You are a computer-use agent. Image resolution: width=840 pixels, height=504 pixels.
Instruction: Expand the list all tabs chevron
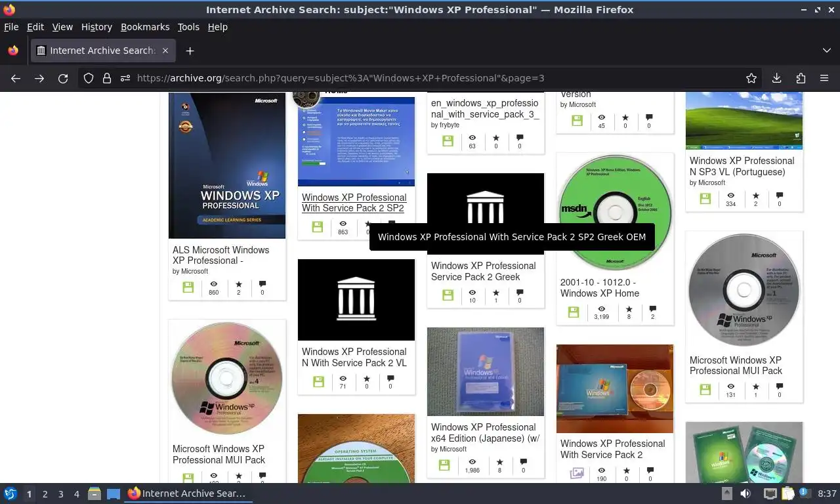[826, 51]
